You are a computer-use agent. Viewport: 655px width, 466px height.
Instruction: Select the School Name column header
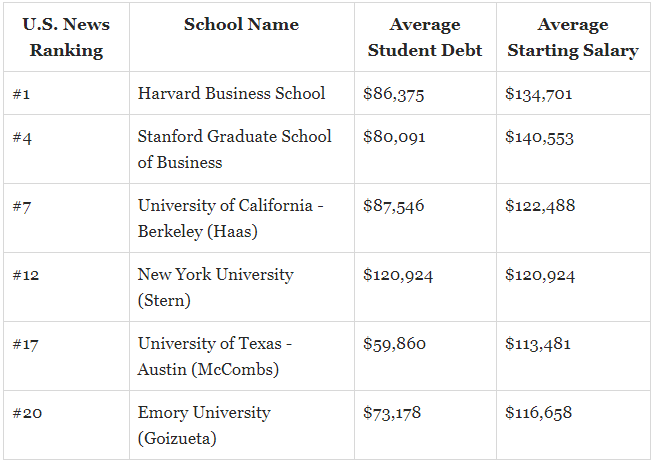pyautogui.click(x=241, y=25)
